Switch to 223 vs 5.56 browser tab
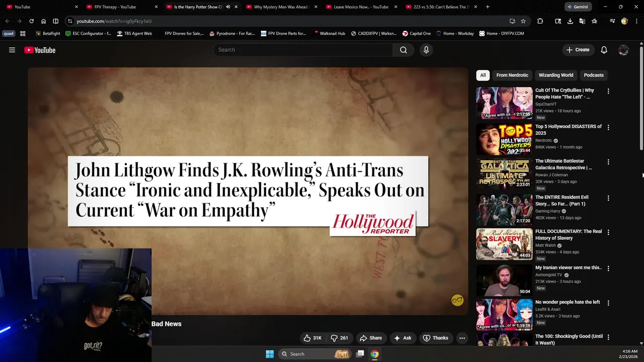This screenshot has height=362, width=644. 440,7
